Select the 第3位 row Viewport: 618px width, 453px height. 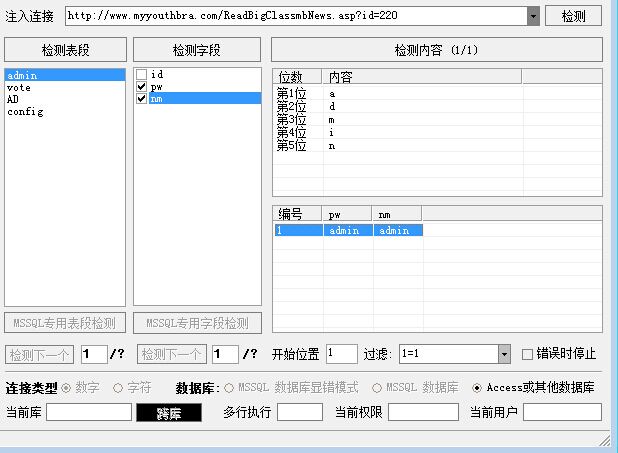click(x=437, y=119)
